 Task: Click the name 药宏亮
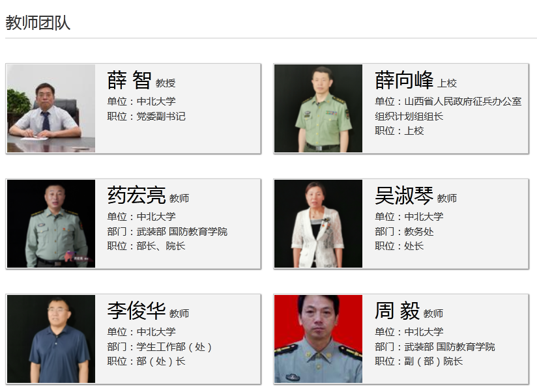(136, 195)
